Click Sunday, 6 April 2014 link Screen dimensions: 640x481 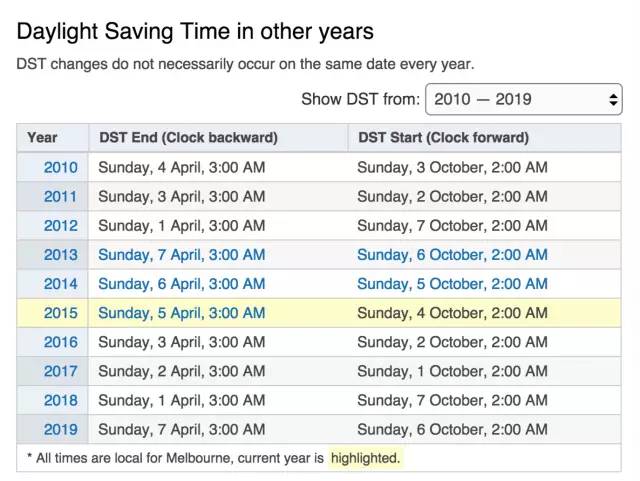(182, 284)
